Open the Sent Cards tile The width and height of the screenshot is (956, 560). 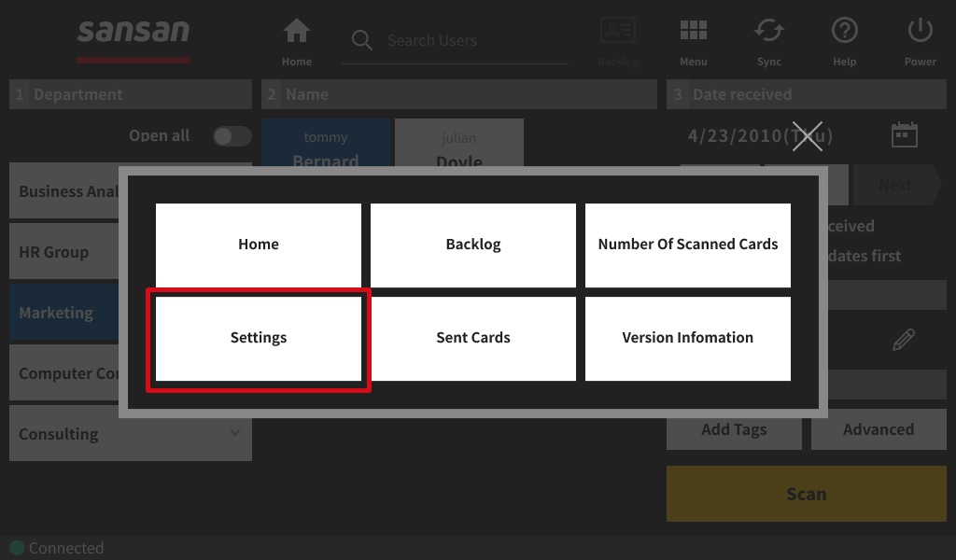pos(473,339)
